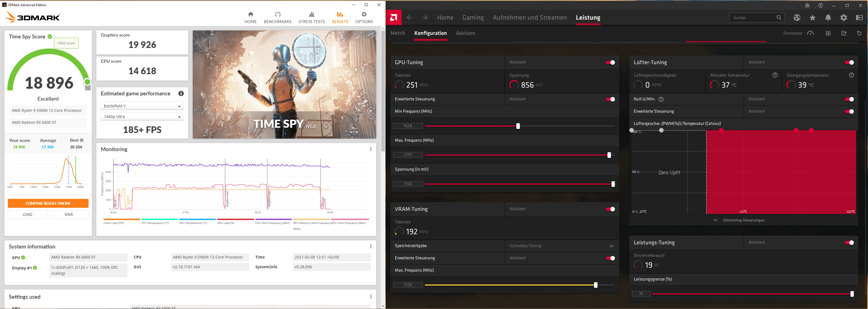
Task: Toggle VRAM-Tuning off
Action: click(x=610, y=209)
